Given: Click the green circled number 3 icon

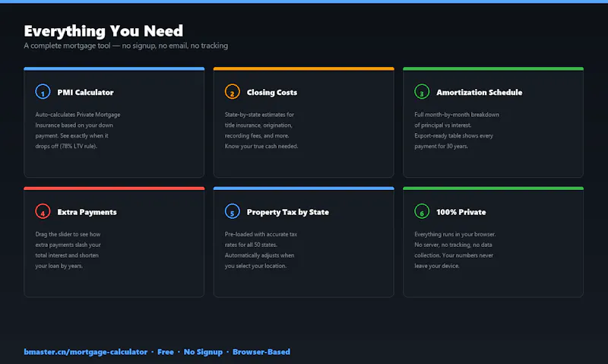Looking at the screenshot, I should pyautogui.click(x=422, y=92).
